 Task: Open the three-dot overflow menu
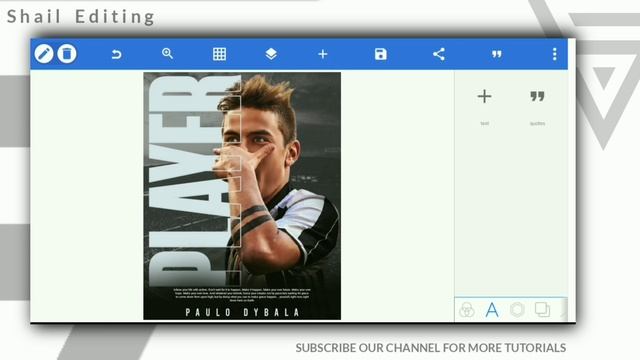[x=554, y=54]
